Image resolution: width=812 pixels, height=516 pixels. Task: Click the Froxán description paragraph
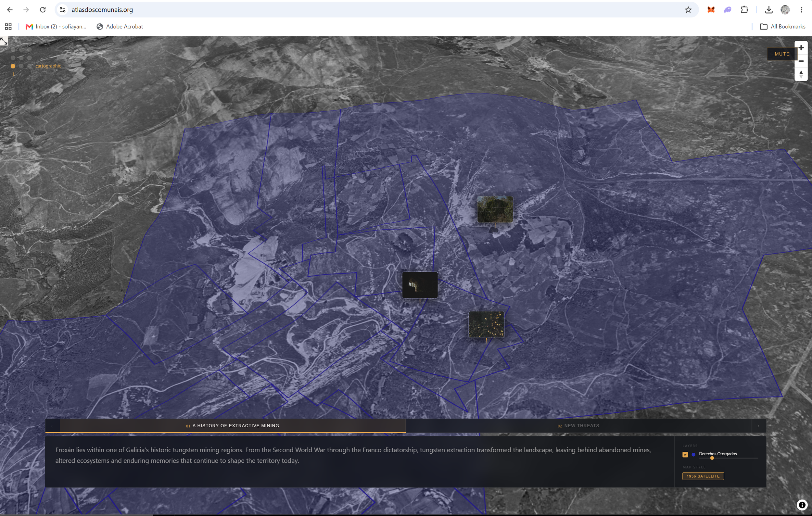(x=353, y=455)
